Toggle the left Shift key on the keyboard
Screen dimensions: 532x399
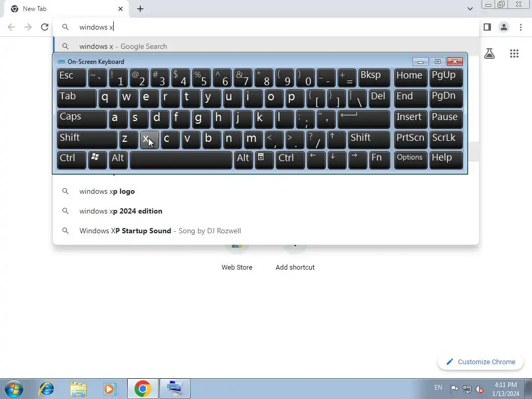87,140
